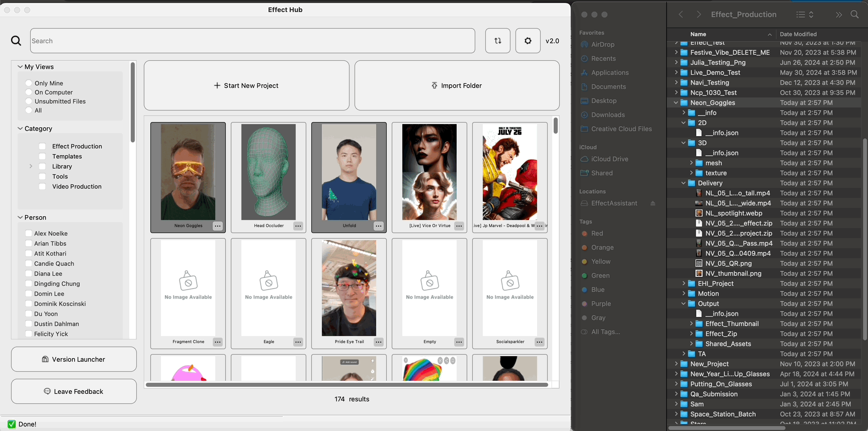The width and height of the screenshot is (868, 431).
Task: Expand the mesh folder in Finder
Action: 691,163
